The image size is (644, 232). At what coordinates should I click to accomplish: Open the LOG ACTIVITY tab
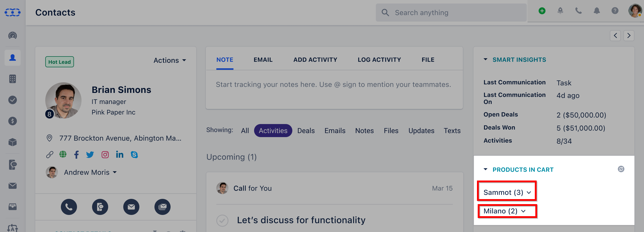tap(379, 60)
